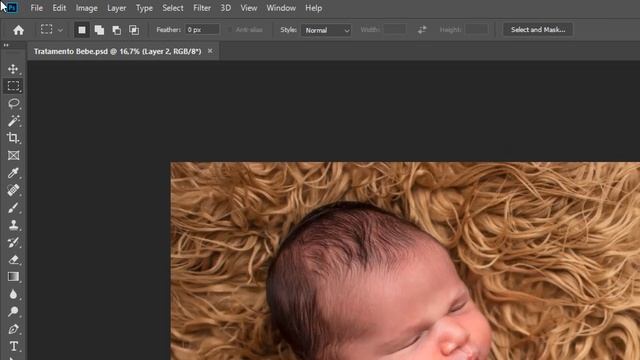Select the Type tool
This screenshot has width=640, height=360.
13,346
